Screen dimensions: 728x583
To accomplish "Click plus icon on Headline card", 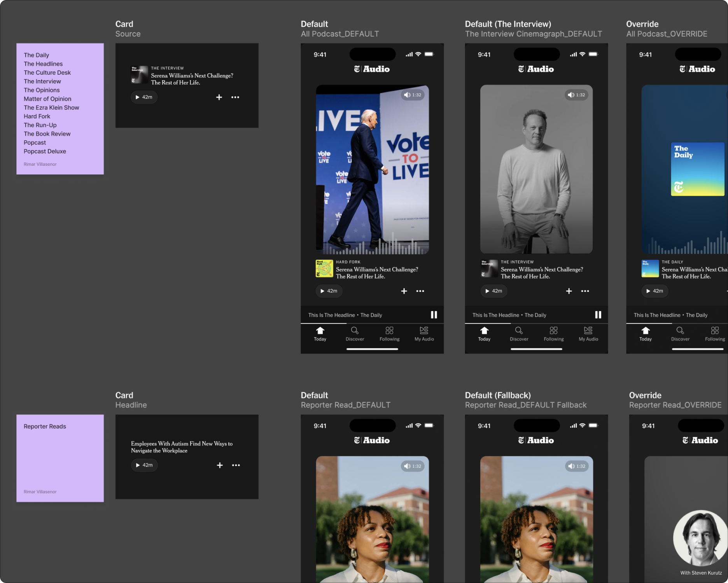I will coord(220,465).
